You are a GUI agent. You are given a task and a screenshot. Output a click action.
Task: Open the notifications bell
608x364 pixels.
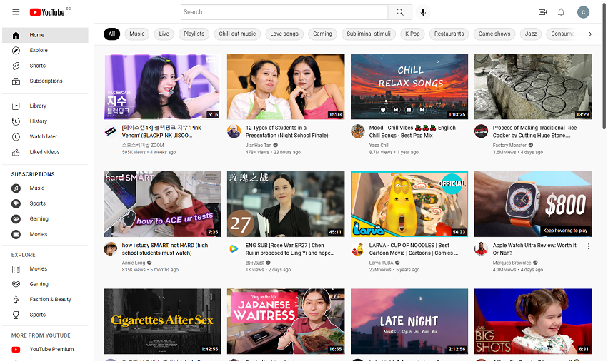(x=561, y=12)
